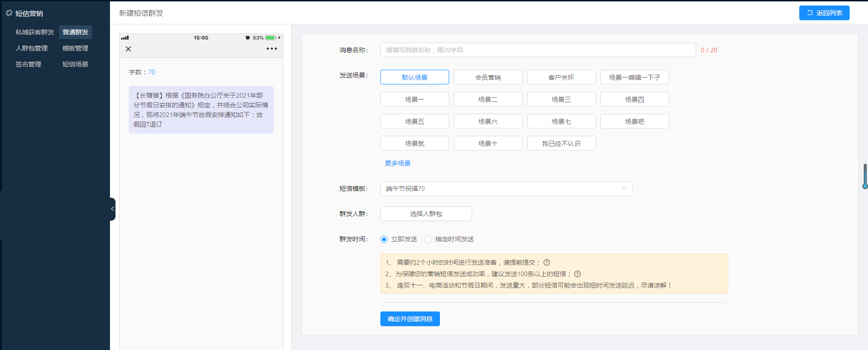Click the battery icon in phone preview
The width and height of the screenshot is (868, 350).
point(271,38)
